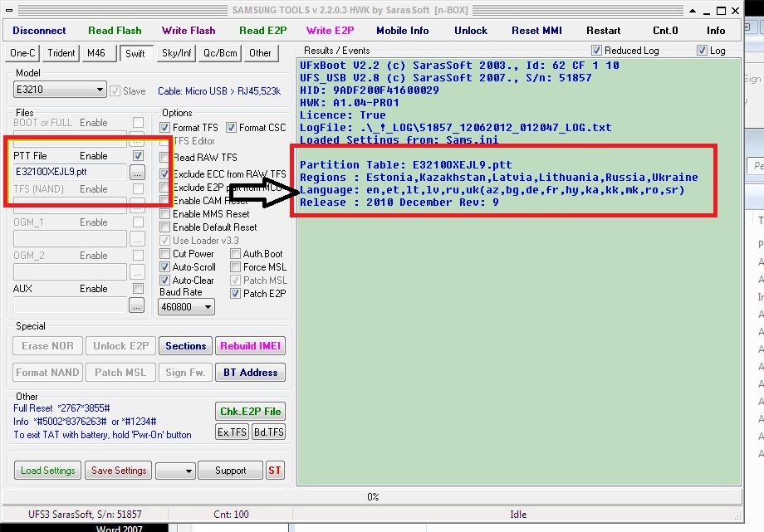Enable the Cut Power checkbox
Image resolution: width=764 pixels, height=532 pixels.
pyautogui.click(x=164, y=254)
